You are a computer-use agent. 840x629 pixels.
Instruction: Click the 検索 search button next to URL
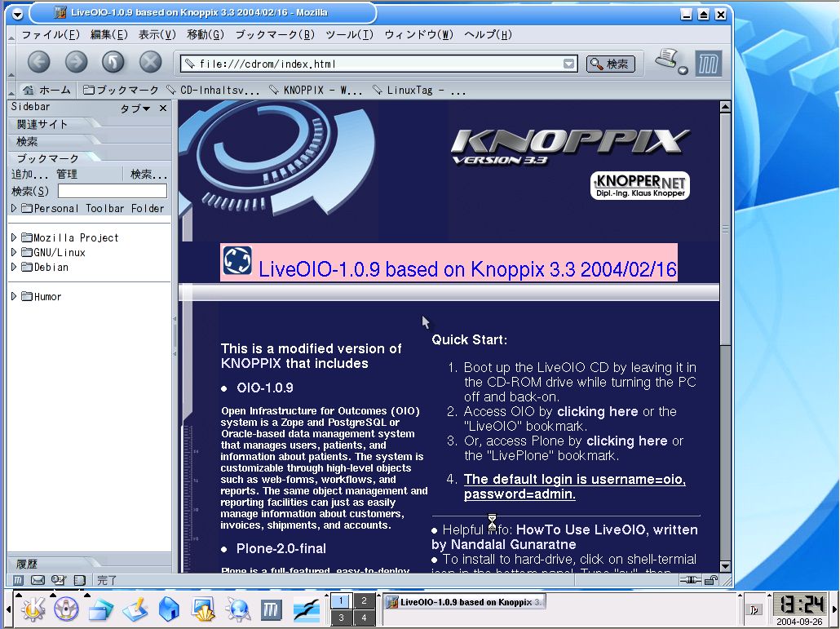[611, 64]
